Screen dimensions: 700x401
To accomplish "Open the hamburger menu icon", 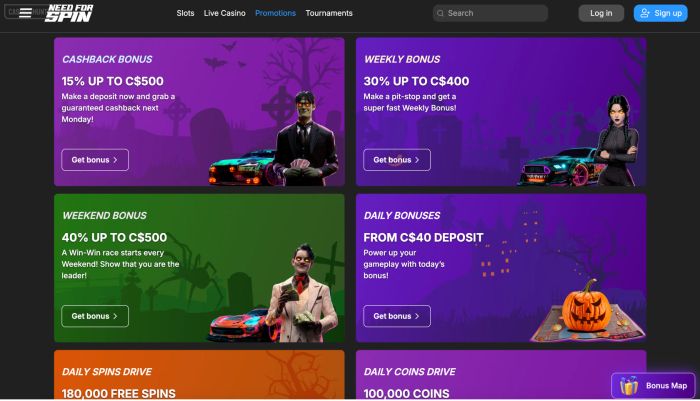I will pyautogui.click(x=25, y=13).
